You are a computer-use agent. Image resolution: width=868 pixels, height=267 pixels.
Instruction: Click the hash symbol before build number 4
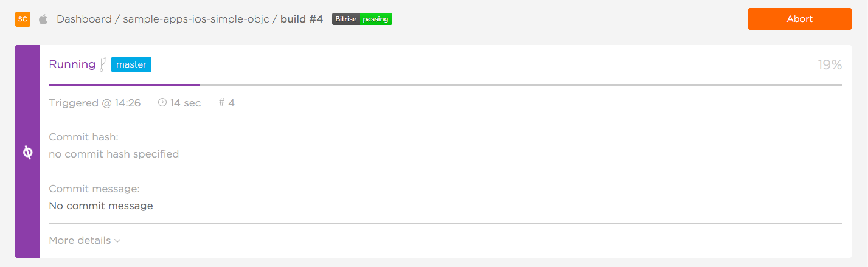(x=221, y=103)
